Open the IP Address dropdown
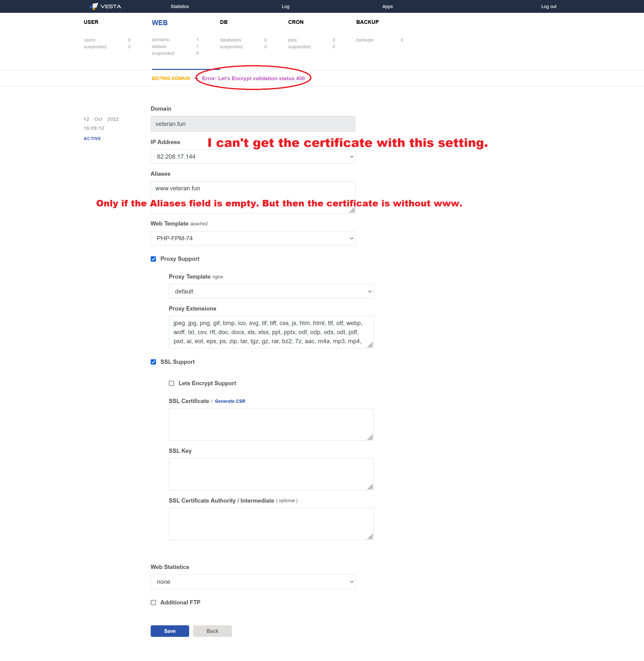The image size is (644, 661). (253, 157)
